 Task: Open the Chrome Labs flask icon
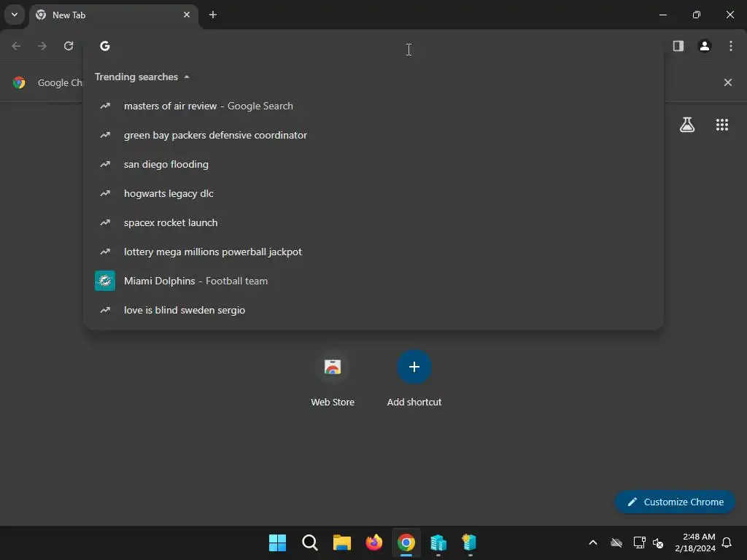(687, 125)
